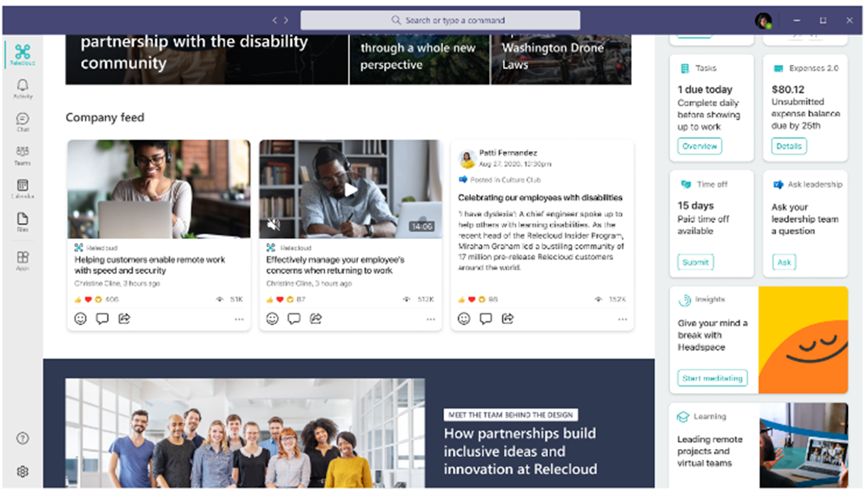Screen dimensions: 868x496
Task: Open the Activity bell in the sidebar
Action: pyautogui.click(x=22, y=88)
